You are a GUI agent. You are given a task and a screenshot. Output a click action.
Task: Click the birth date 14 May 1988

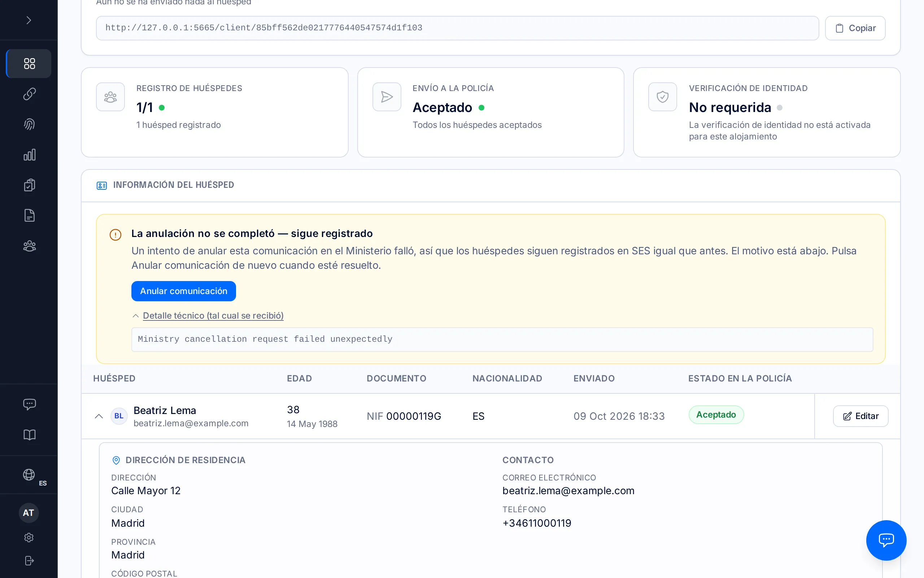click(x=312, y=424)
